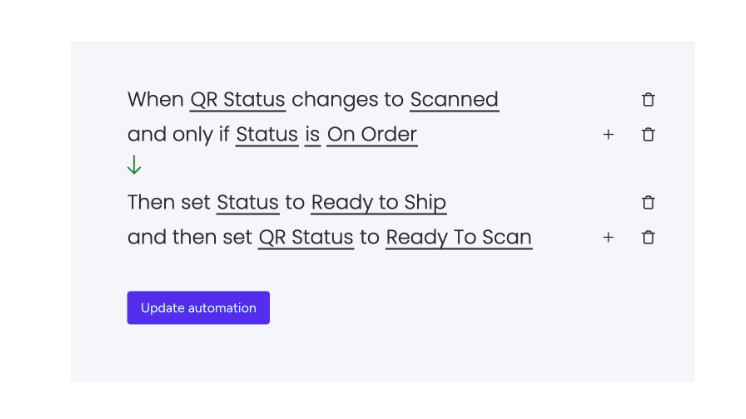Screen dimensions: 746x419
Task: Change the 'is' condition operator
Action: (312, 135)
